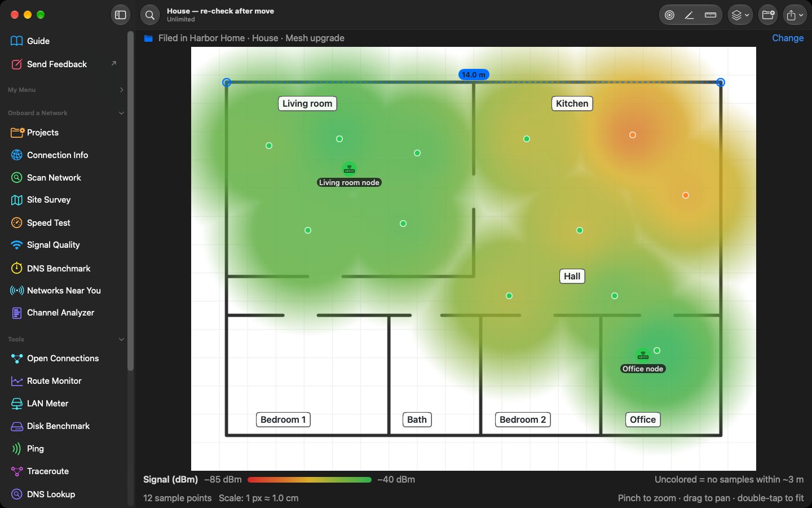The width and height of the screenshot is (812, 508).
Task: Click the 14.0 m measurement label
Action: (474, 75)
